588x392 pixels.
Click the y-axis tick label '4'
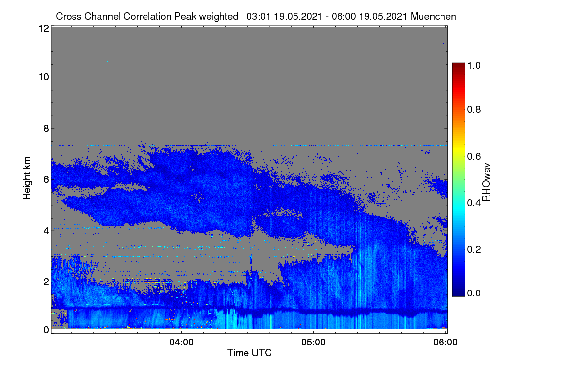point(45,230)
